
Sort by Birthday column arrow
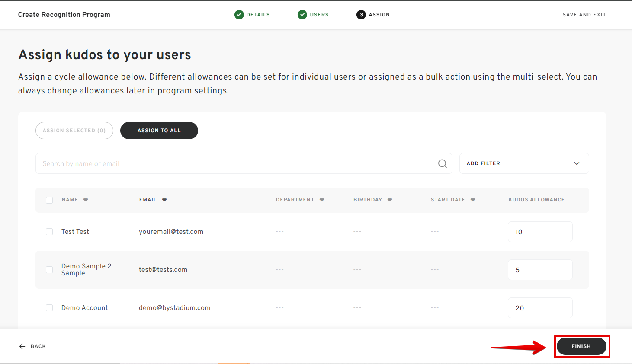click(390, 200)
